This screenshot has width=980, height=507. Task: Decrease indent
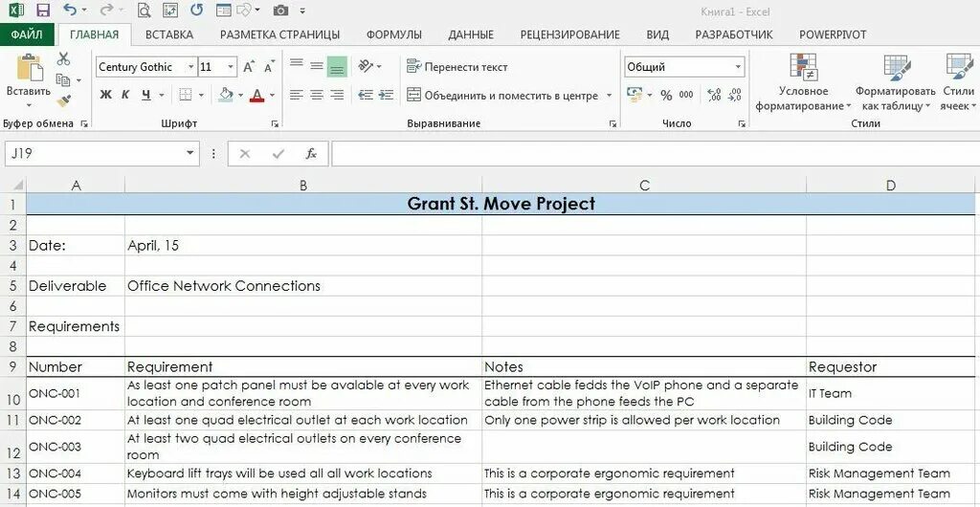tap(366, 95)
